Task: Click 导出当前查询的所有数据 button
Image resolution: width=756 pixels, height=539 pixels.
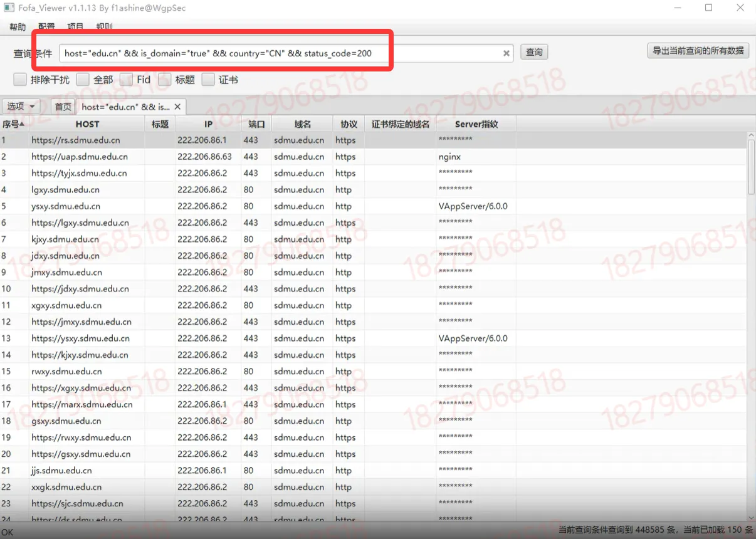Action: pyautogui.click(x=698, y=51)
